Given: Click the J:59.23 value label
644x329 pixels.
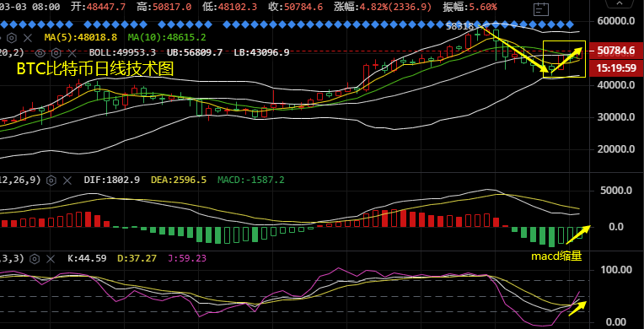Looking at the screenshot, I should pos(187,258).
